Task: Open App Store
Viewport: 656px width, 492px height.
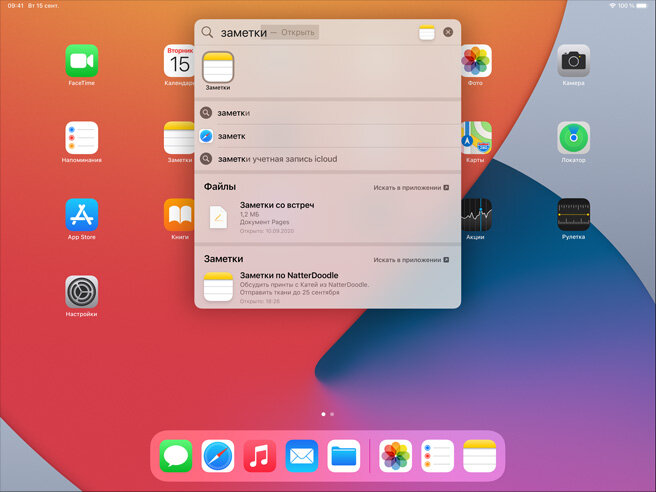Action: point(82,215)
